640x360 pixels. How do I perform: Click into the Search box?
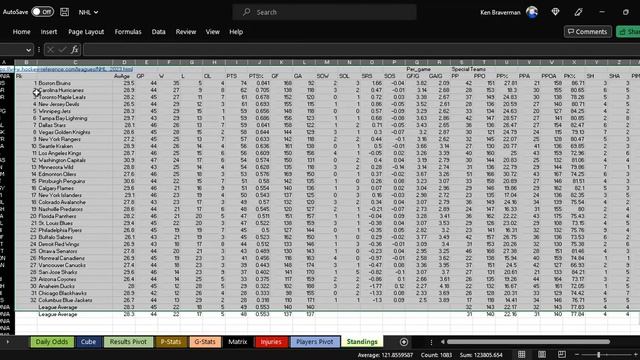tap(324, 12)
